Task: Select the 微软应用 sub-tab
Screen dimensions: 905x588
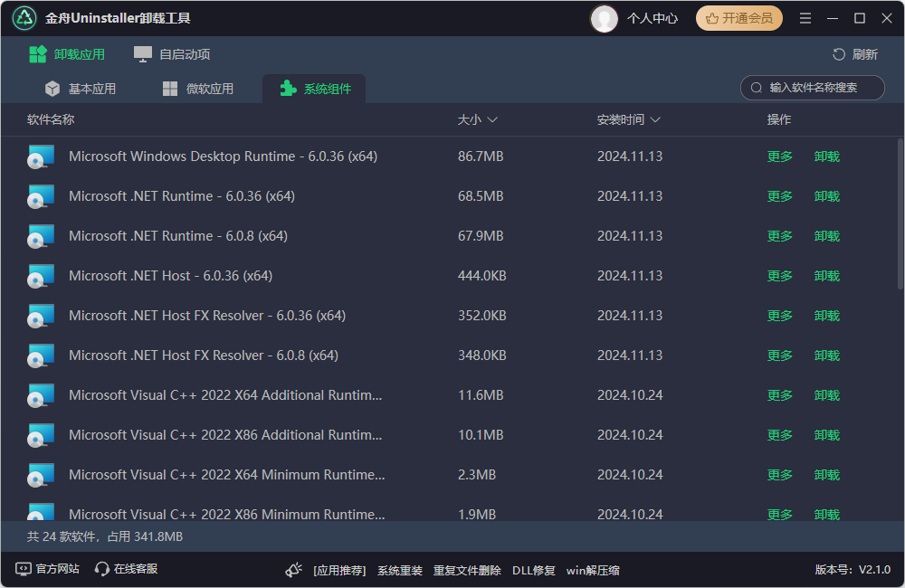Action: (198, 89)
